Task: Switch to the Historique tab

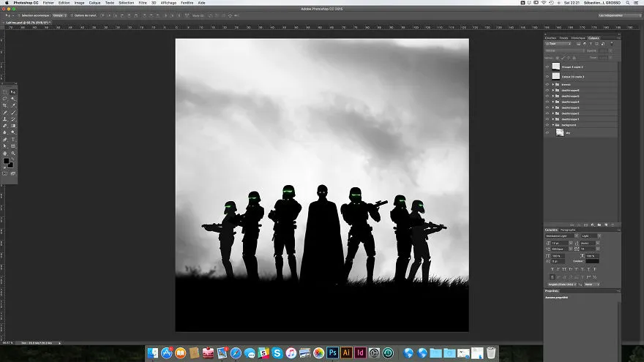Action: point(578,38)
